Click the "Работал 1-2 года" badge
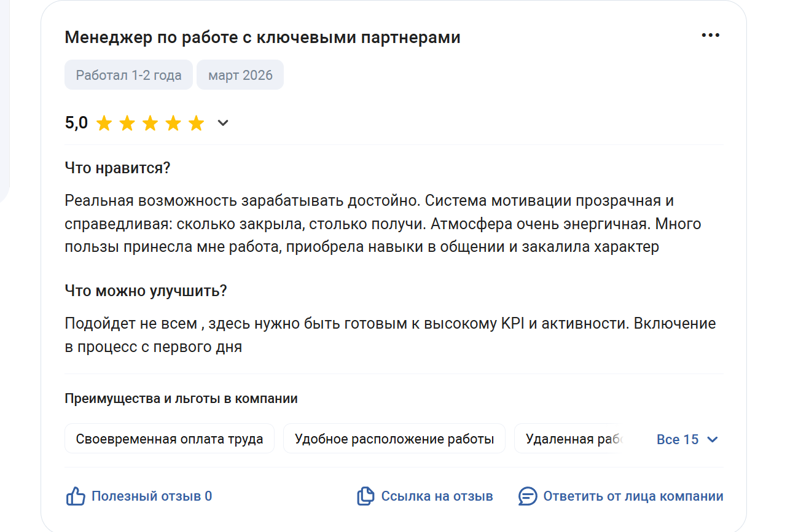 point(128,75)
